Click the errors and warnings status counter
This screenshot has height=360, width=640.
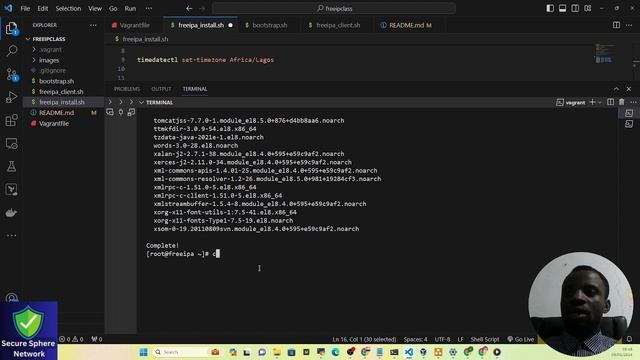click(71, 339)
